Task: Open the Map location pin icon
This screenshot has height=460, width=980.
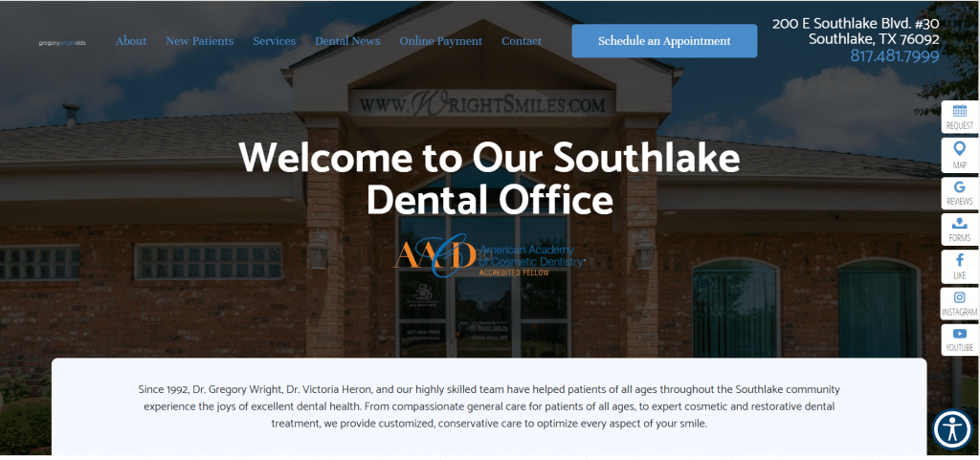Action: [959, 155]
